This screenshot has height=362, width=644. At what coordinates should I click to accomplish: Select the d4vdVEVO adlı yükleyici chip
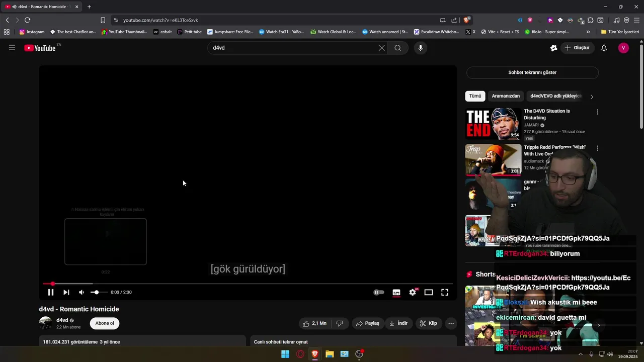pyautogui.click(x=556, y=96)
